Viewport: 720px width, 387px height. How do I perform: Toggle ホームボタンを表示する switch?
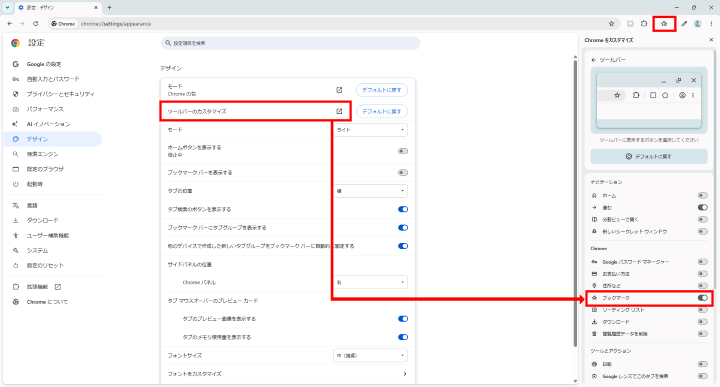[403, 151]
